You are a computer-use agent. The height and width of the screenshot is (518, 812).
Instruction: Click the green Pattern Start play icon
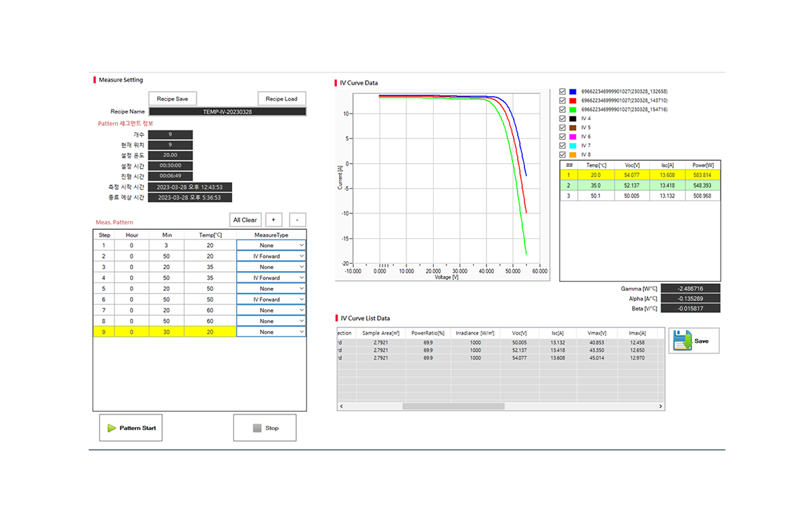[x=112, y=428]
